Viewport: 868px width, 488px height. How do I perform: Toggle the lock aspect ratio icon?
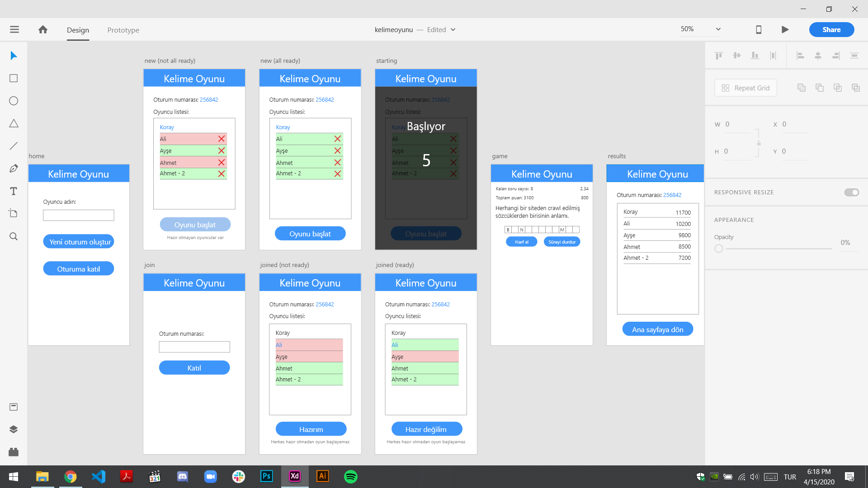click(x=759, y=143)
